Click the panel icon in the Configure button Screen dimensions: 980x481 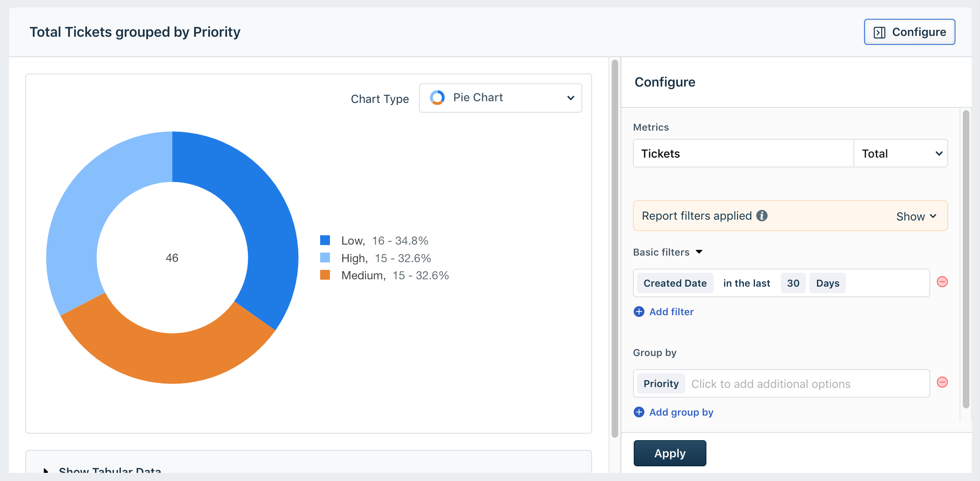(x=879, y=32)
